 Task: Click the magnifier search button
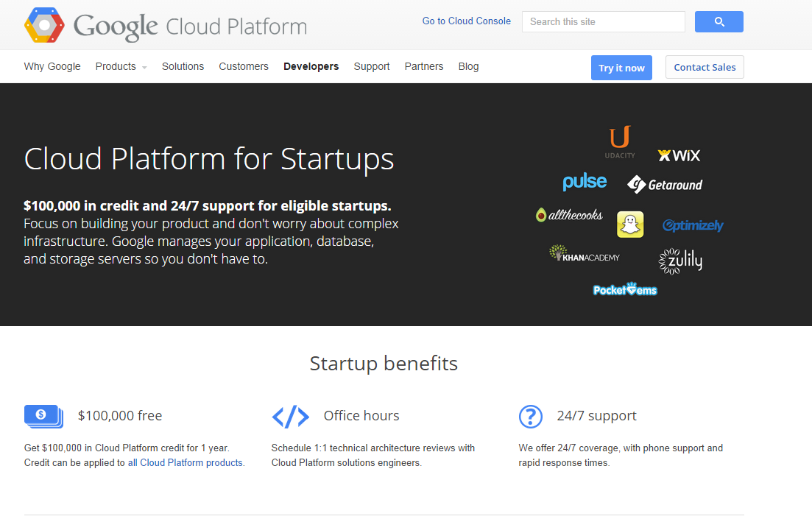click(719, 22)
